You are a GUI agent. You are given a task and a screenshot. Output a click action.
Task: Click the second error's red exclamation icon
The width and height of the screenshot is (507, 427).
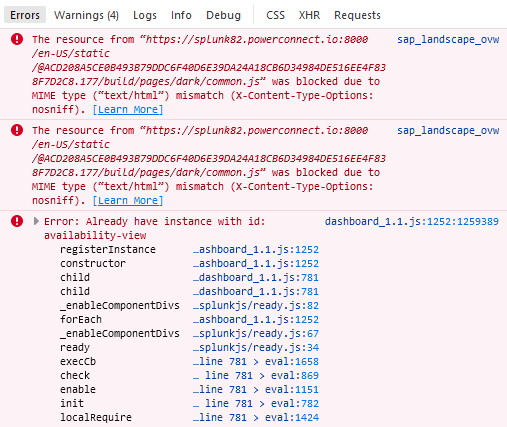(17, 130)
